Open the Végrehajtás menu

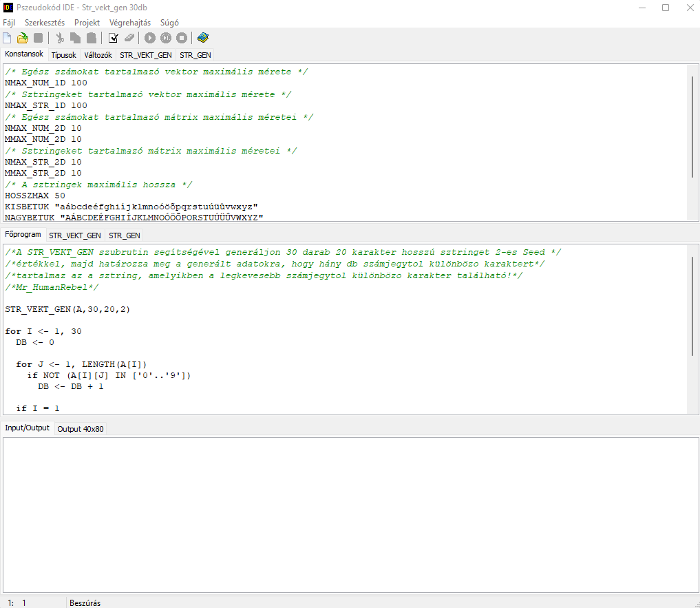pos(130,22)
